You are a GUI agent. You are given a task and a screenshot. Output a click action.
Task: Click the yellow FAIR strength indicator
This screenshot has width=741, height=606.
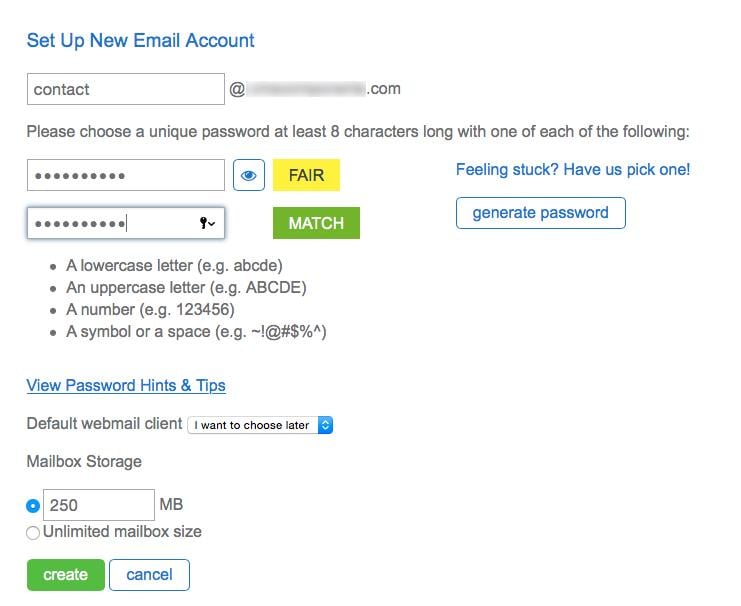[x=306, y=175]
